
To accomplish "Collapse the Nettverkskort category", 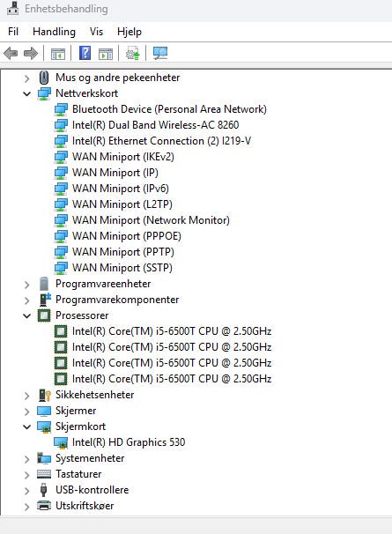I will pyautogui.click(x=27, y=93).
